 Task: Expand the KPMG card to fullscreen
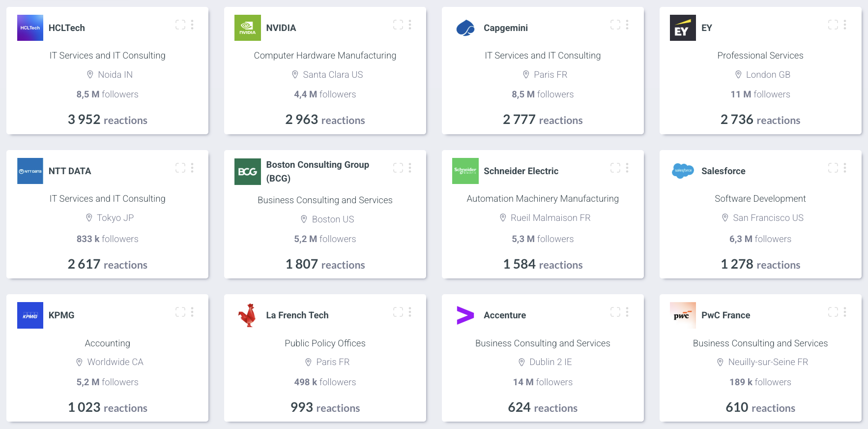[x=180, y=312]
